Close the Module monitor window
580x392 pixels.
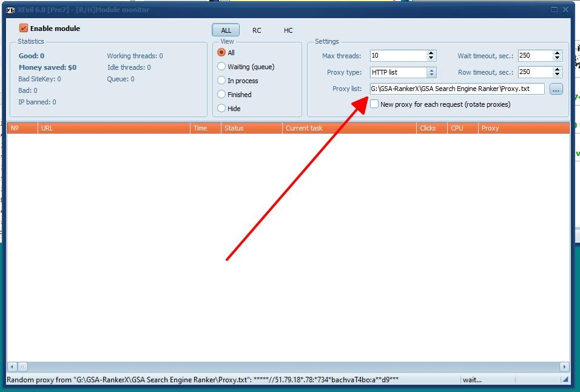coord(566,10)
